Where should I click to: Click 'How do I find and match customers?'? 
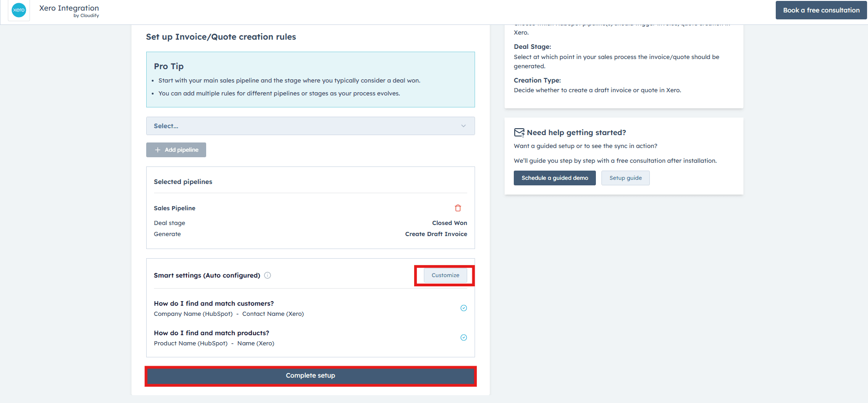click(x=214, y=303)
